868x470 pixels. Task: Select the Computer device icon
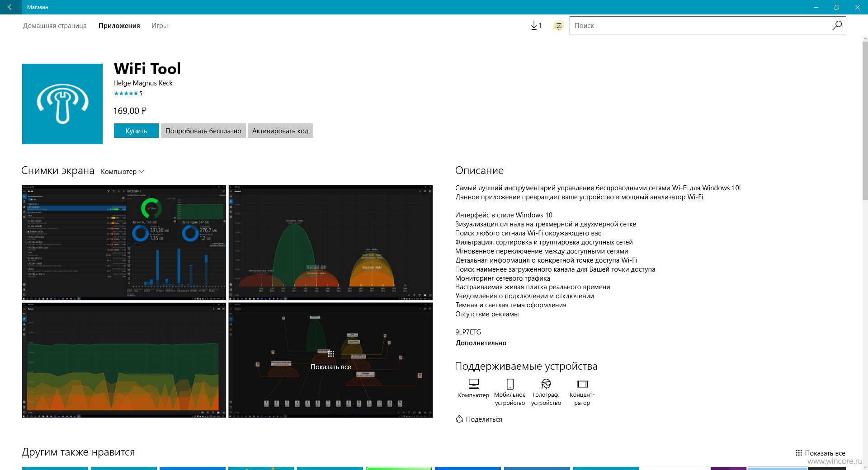pyautogui.click(x=473, y=384)
